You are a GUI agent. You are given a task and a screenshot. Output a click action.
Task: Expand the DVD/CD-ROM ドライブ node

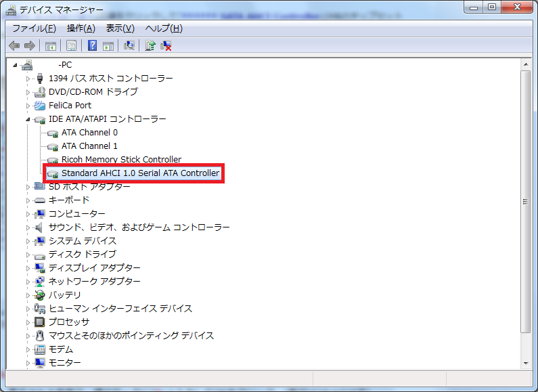(28, 92)
